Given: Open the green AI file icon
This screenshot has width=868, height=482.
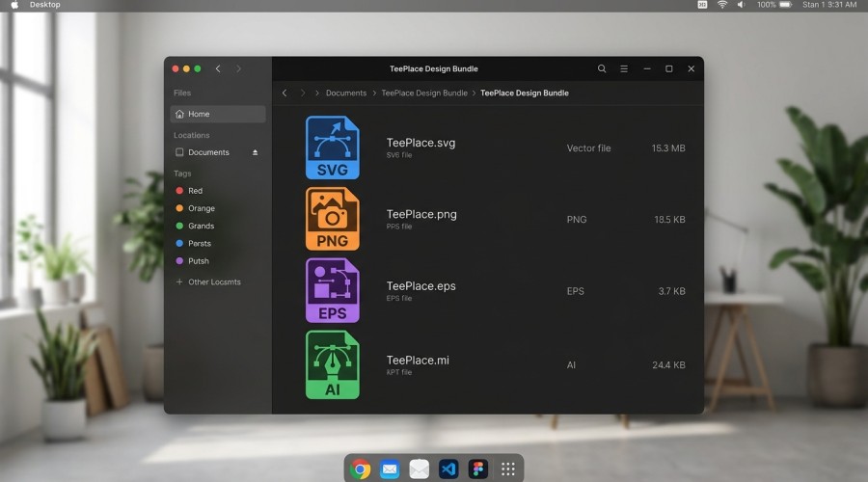Looking at the screenshot, I should [332, 364].
